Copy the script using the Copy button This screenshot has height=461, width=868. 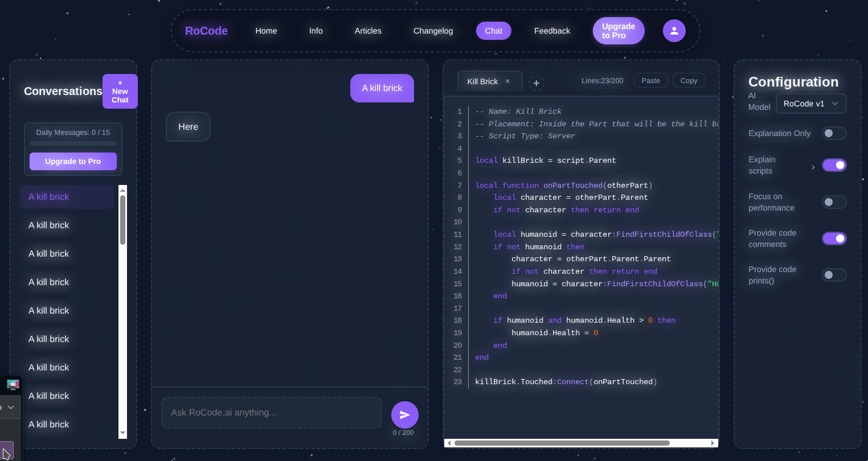(x=688, y=80)
